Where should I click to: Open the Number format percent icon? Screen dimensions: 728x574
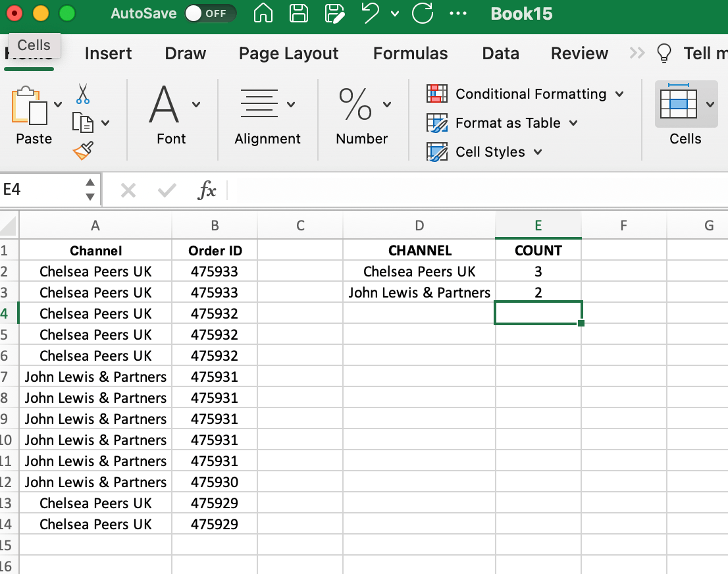[x=355, y=104]
